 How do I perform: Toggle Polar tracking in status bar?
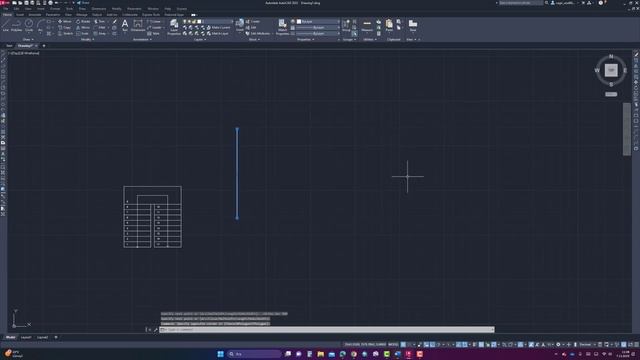pos(438,344)
